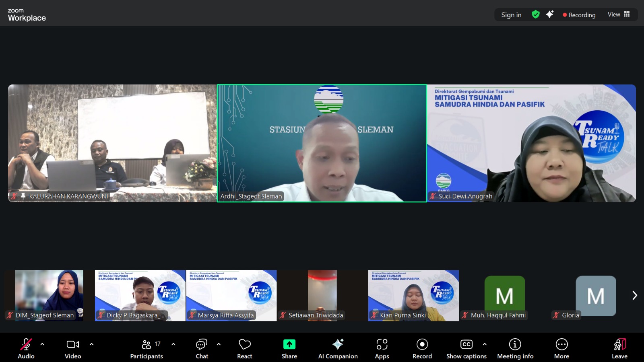
Task: Expand the caret next to Participants
Action: pos(173,344)
